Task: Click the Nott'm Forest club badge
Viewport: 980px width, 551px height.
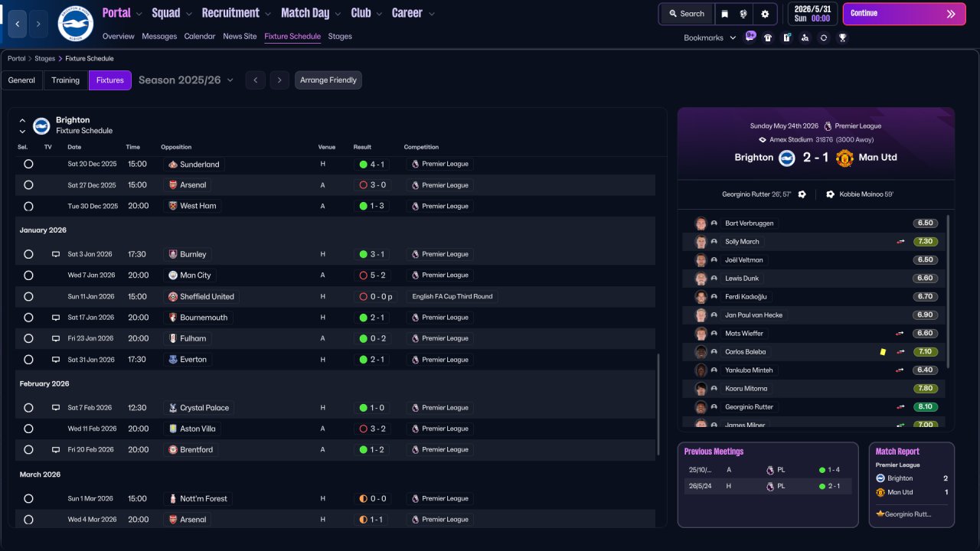Action: [173, 499]
